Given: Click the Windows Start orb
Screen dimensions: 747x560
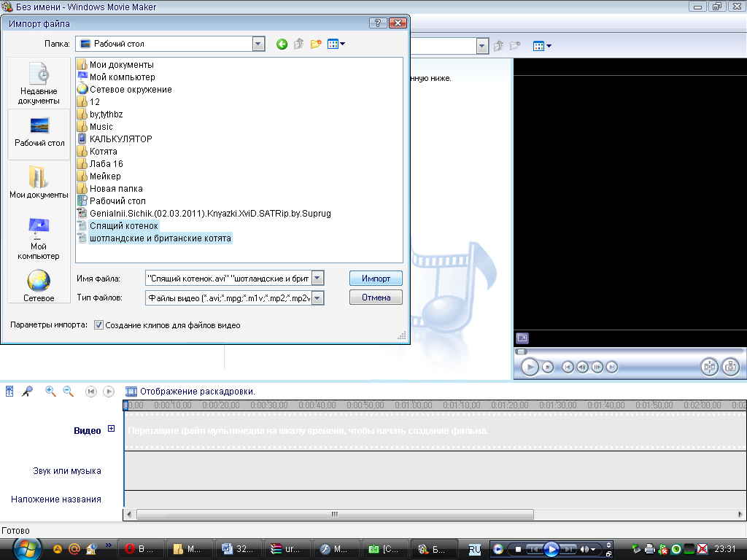Looking at the screenshot, I should 27,549.
